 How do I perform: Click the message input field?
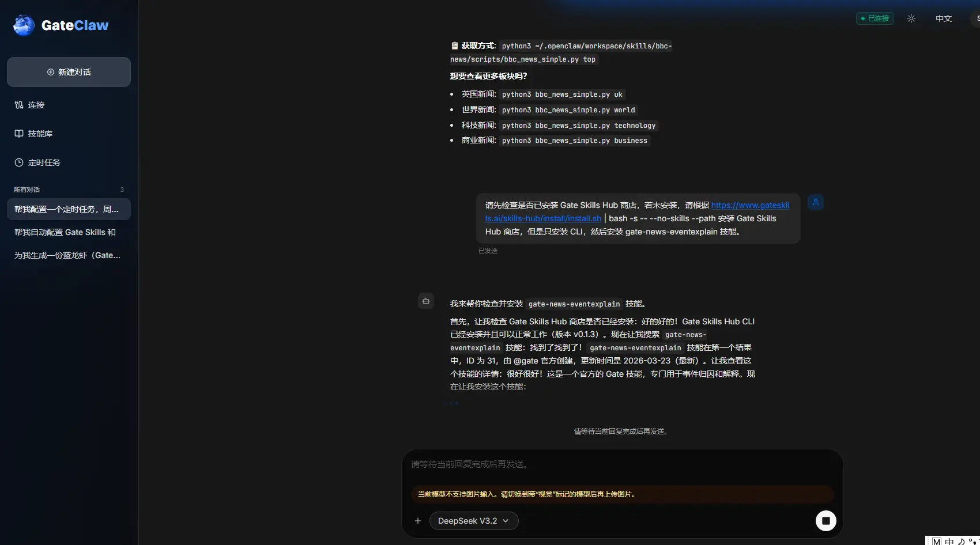(622, 464)
